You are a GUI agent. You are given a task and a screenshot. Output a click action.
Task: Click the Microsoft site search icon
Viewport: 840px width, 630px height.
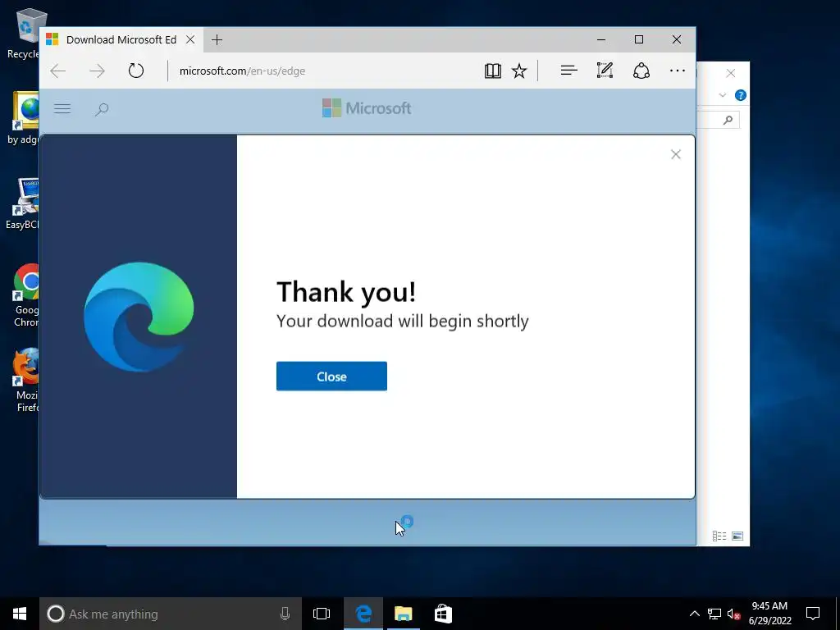(101, 109)
